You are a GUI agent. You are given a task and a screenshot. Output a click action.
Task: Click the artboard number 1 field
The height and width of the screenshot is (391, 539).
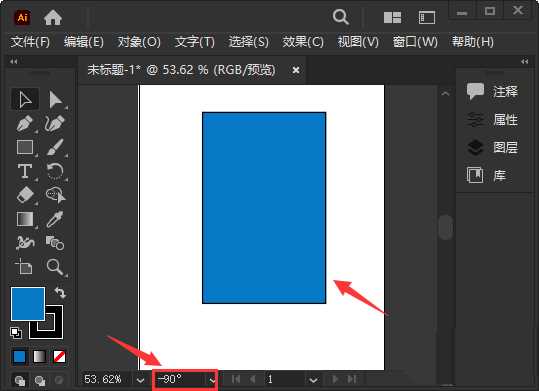point(285,379)
